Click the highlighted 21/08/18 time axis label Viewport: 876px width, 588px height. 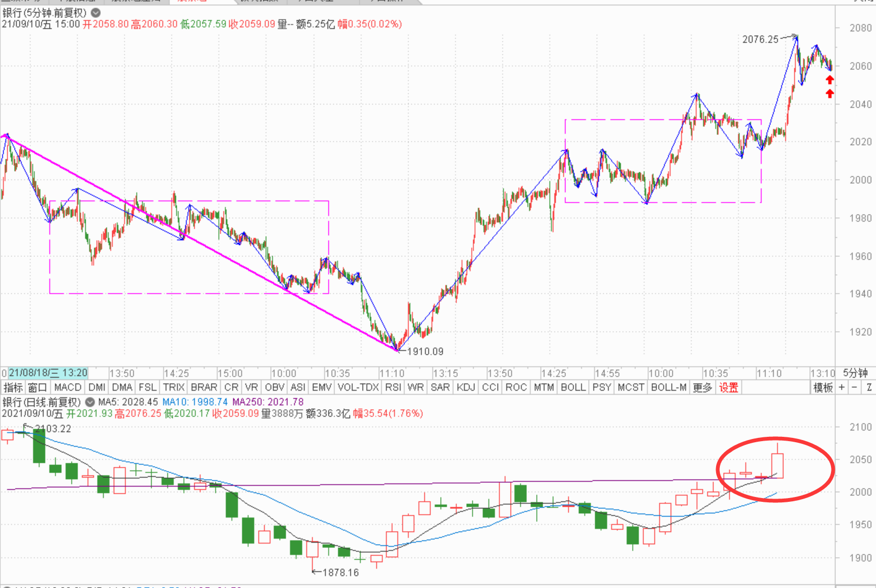48,373
